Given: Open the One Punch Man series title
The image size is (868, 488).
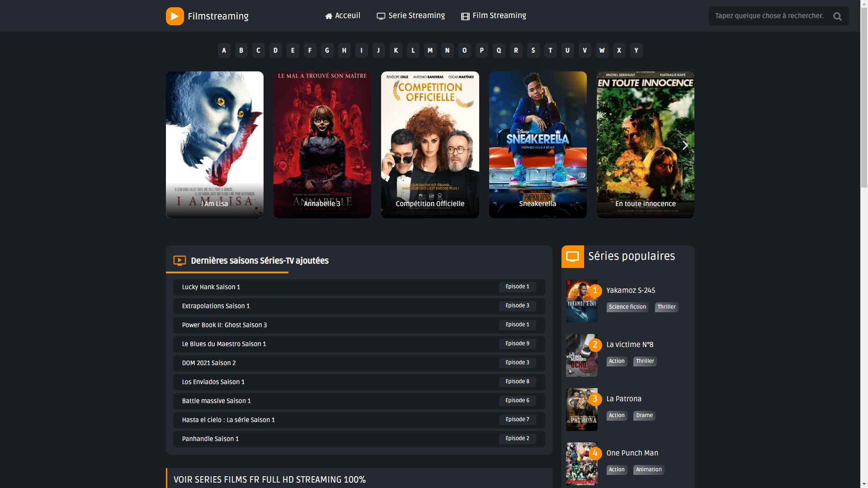Looking at the screenshot, I should 632,453.
